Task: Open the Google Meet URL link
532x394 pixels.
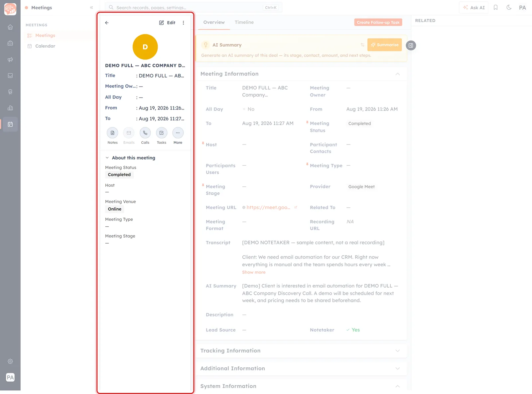Action: [x=268, y=207]
